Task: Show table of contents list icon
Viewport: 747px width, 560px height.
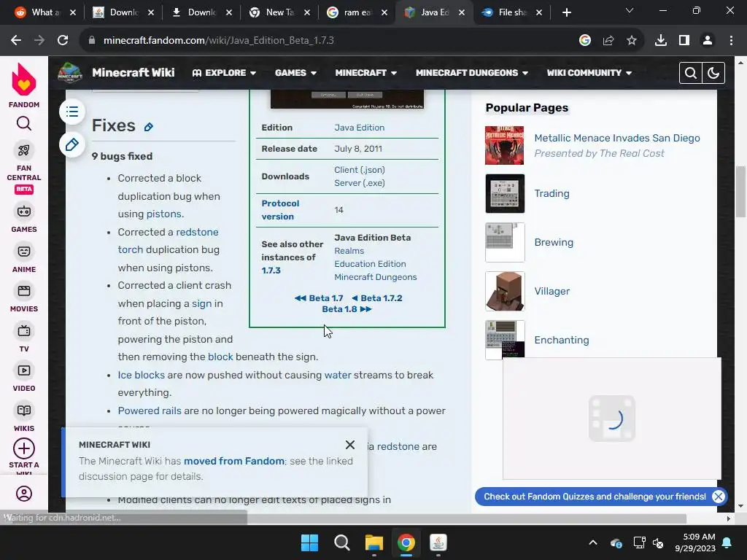Action: [72, 112]
